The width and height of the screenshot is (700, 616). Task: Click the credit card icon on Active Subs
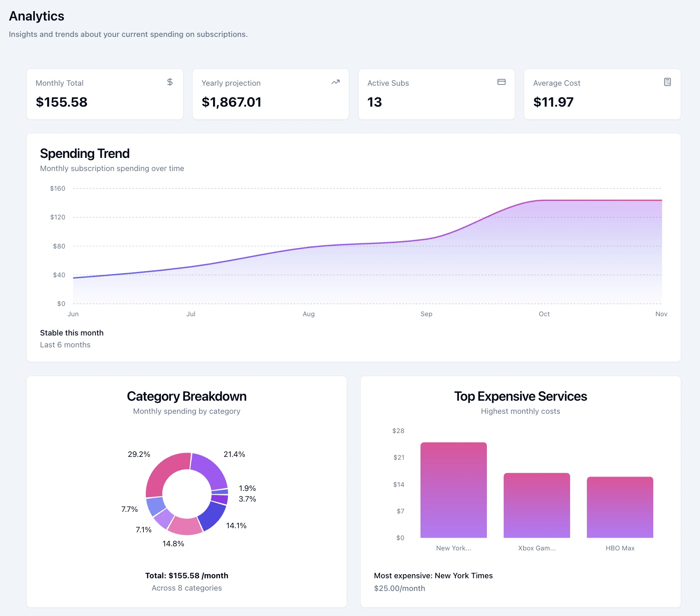pos(502,82)
